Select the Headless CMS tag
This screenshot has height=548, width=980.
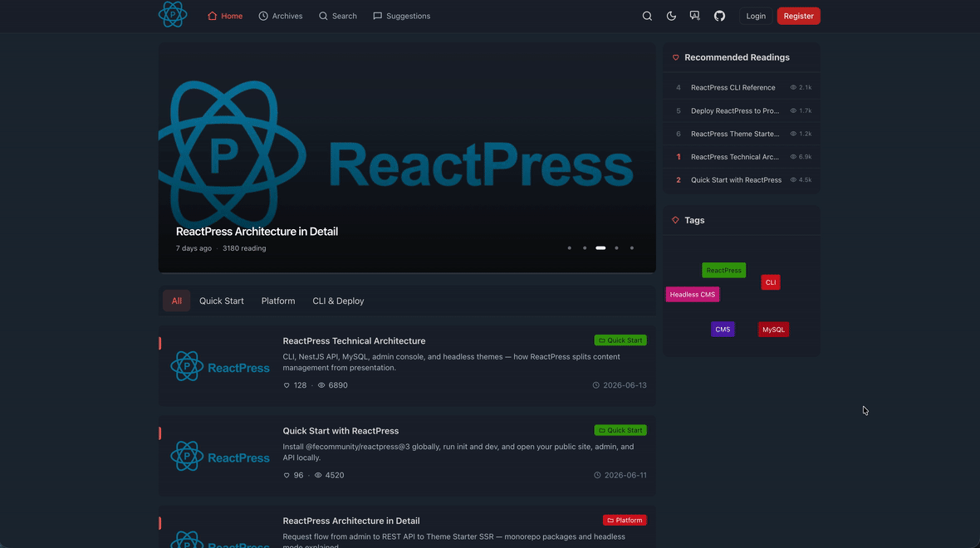coord(693,294)
